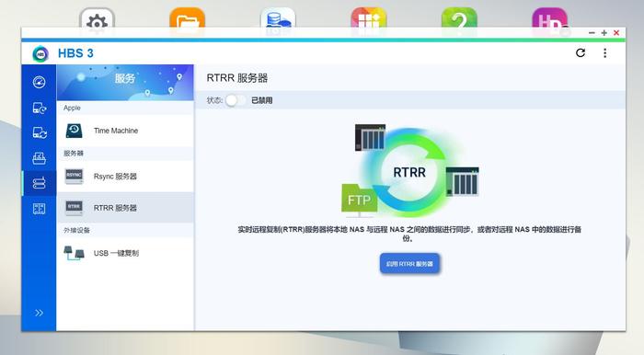This screenshot has width=644, height=355.
Task: Open the Storage Spaces sidebar icon
Action: tap(39, 158)
